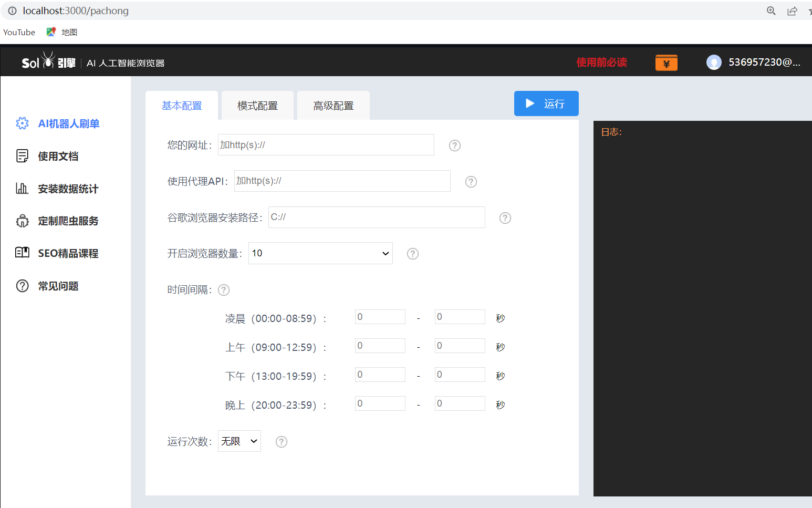Click the 下午 minimum seconds field

tap(380, 375)
